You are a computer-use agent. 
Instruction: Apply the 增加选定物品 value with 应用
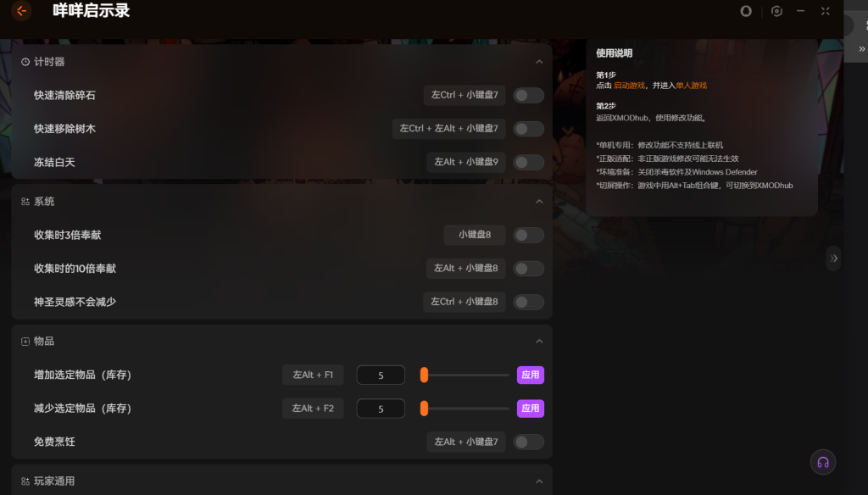(530, 375)
